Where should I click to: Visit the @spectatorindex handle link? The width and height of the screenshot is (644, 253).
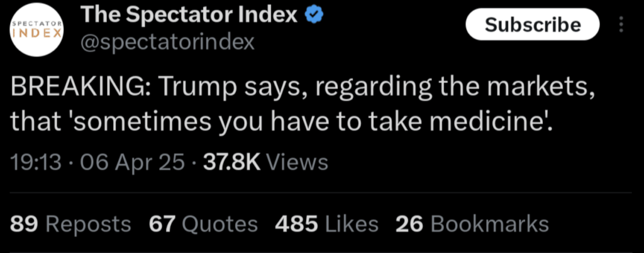point(168,42)
